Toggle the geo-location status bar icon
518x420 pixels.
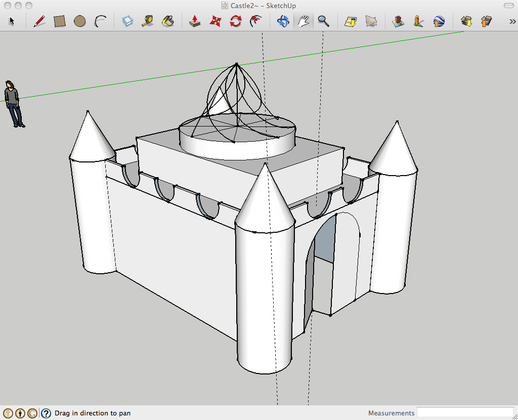point(8,413)
